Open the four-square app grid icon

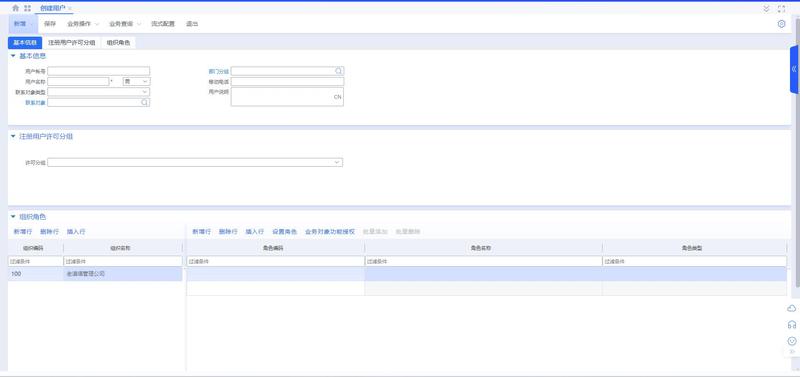point(28,8)
